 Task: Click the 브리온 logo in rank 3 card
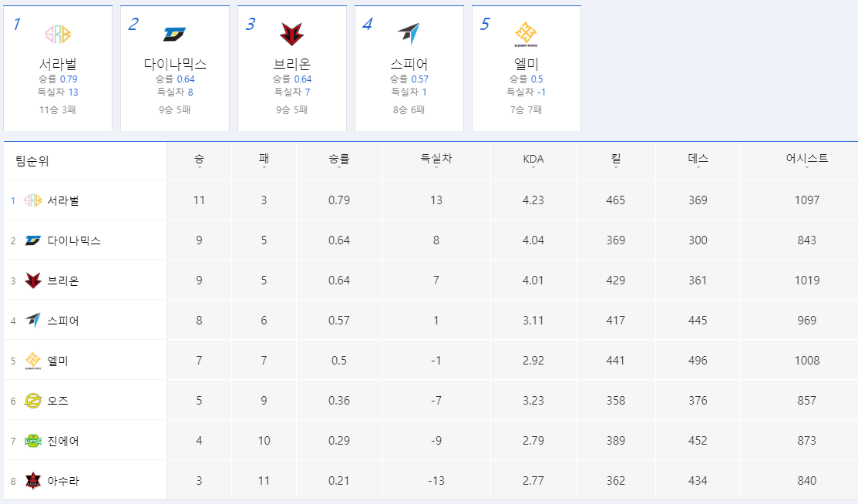[291, 34]
